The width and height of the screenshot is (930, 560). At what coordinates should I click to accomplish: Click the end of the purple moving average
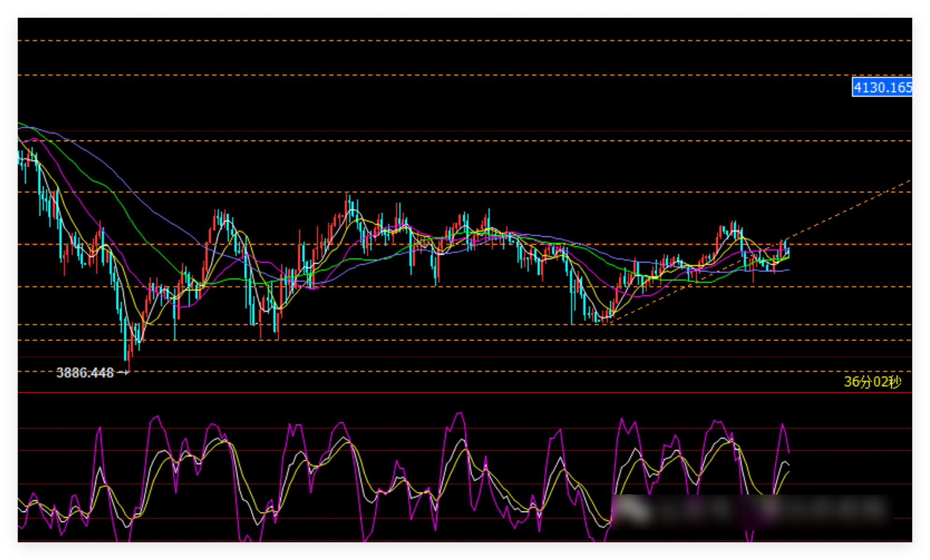[789, 270]
